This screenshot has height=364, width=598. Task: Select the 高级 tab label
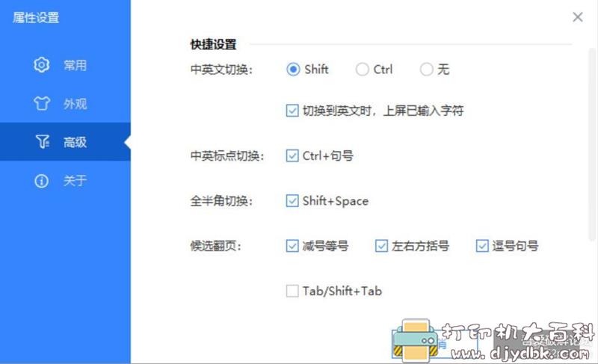(75, 142)
